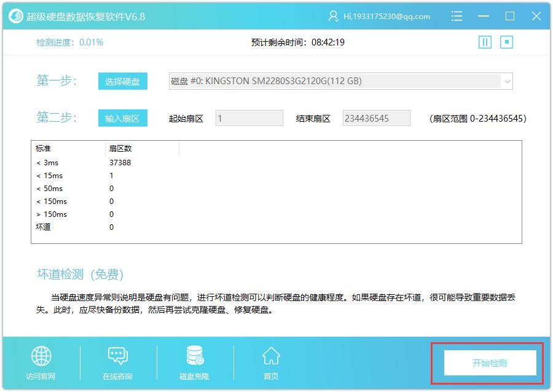The height and width of the screenshot is (392, 553).
Task: Stop the disk scan
Action: [x=506, y=42]
